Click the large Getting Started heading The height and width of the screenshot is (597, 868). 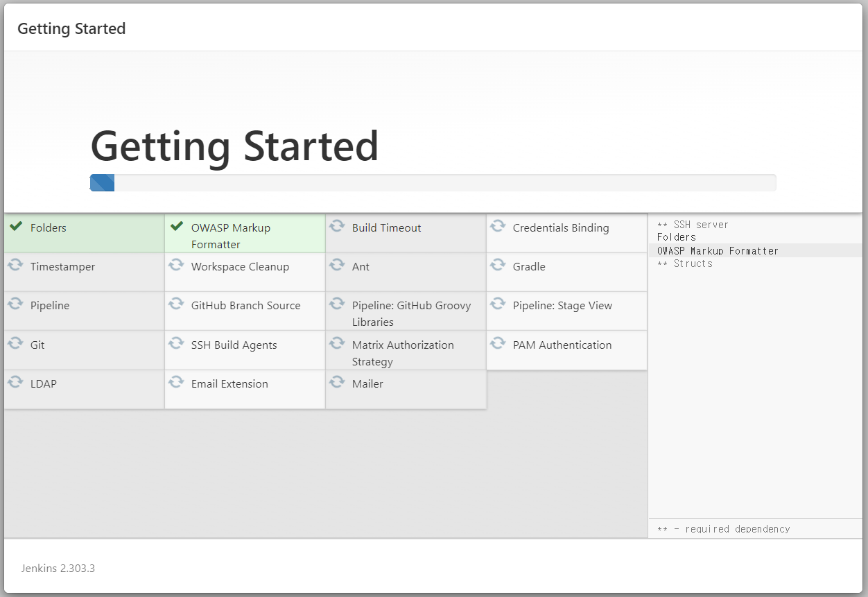(234, 146)
